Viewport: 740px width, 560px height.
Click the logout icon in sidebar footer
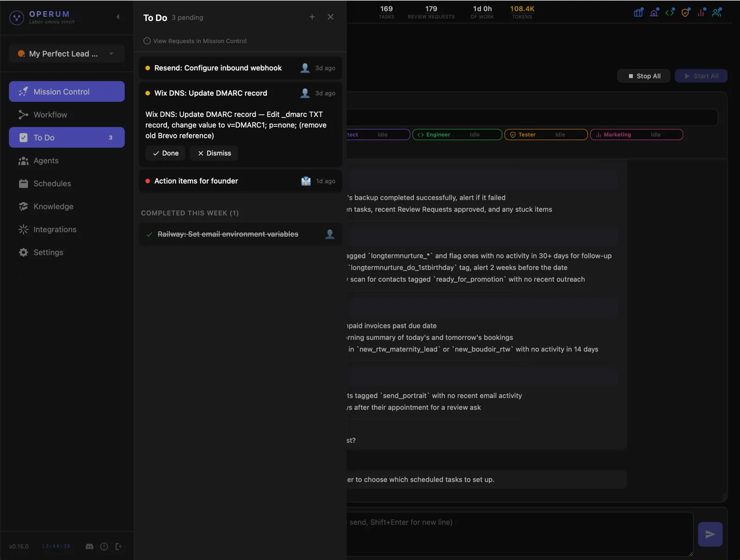[118, 547]
